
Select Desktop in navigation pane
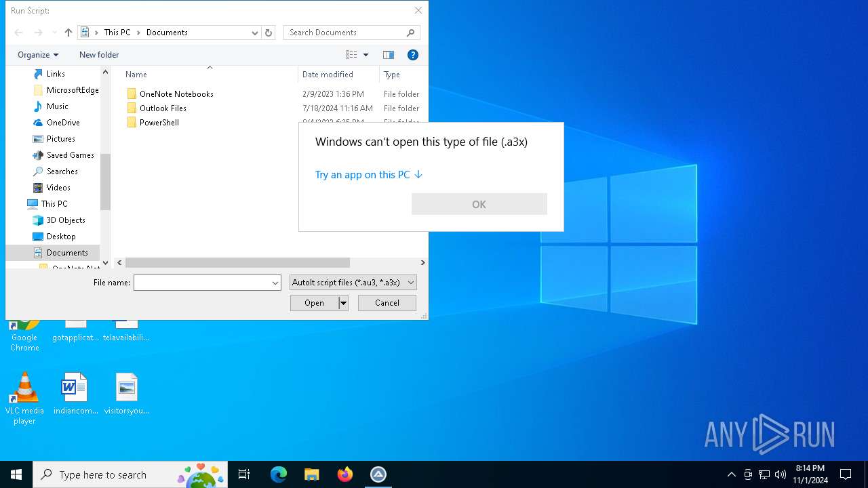point(61,237)
